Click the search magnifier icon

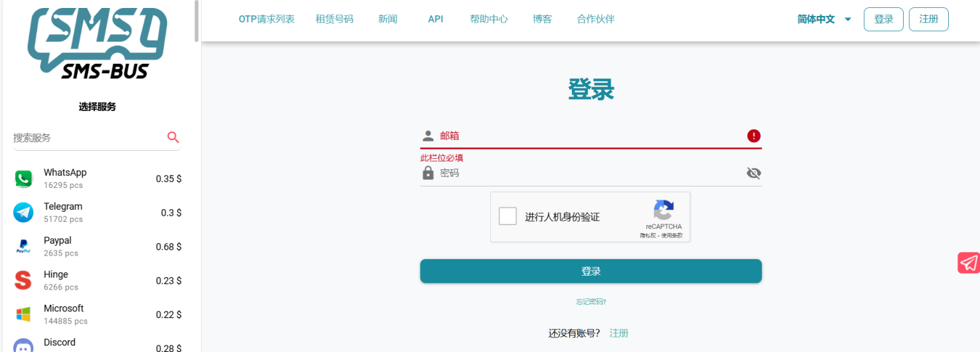point(173,137)
